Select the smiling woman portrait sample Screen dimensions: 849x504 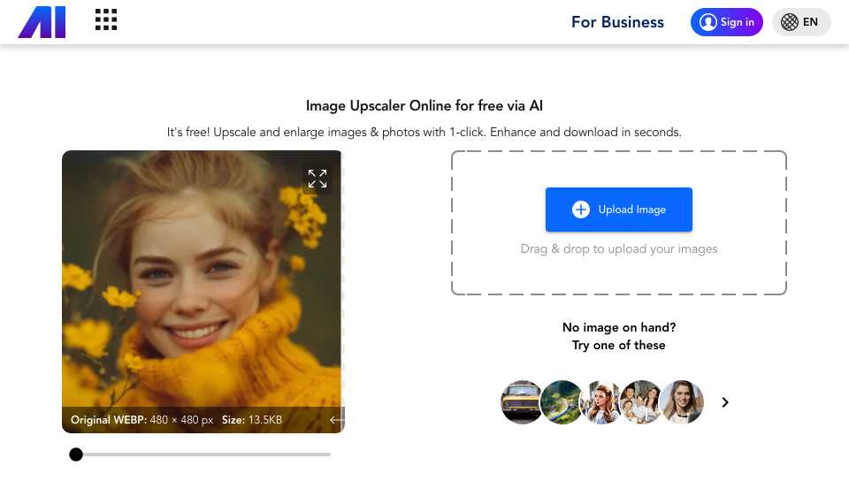(682, 402)
